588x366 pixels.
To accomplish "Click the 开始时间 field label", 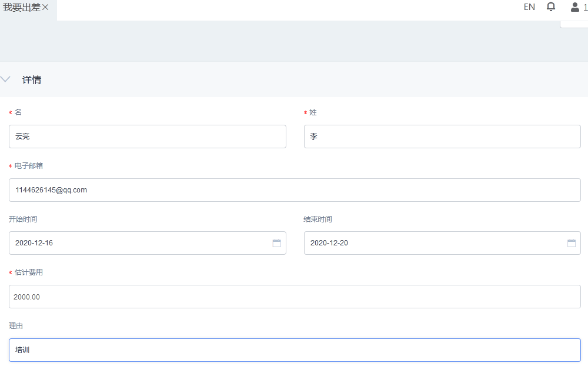I will pyautogui.click(x=23, y=219).
